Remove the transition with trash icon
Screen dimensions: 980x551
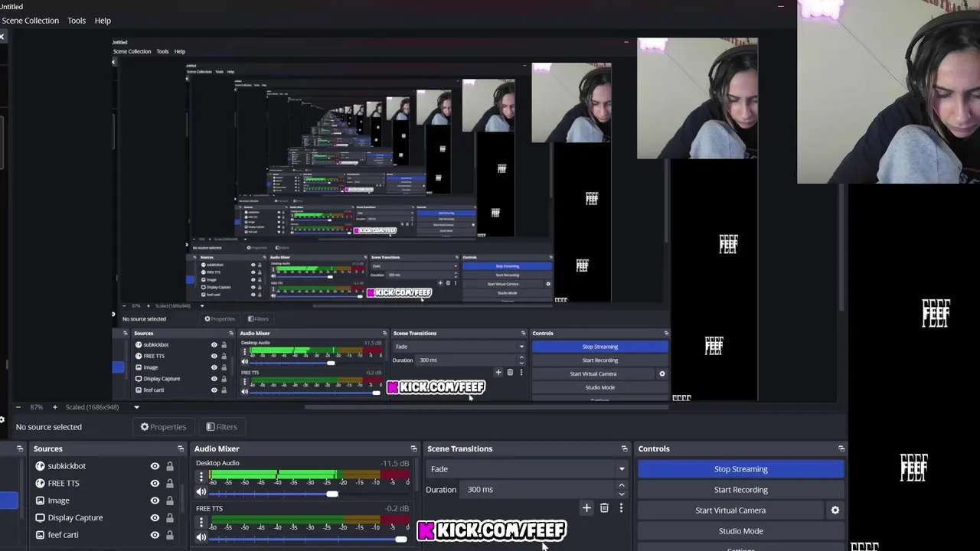pos(604,507)
